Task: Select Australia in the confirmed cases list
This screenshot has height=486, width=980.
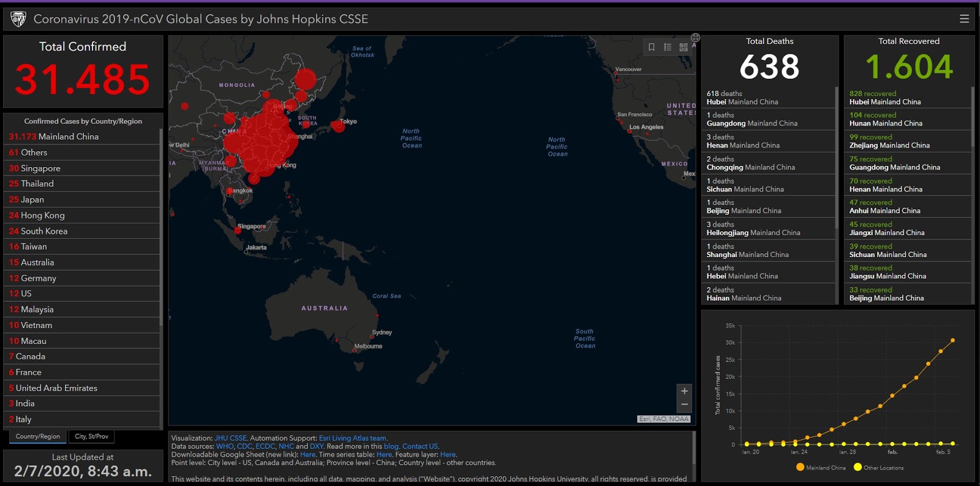Action: pyautogui.click(x=81, y=262)
